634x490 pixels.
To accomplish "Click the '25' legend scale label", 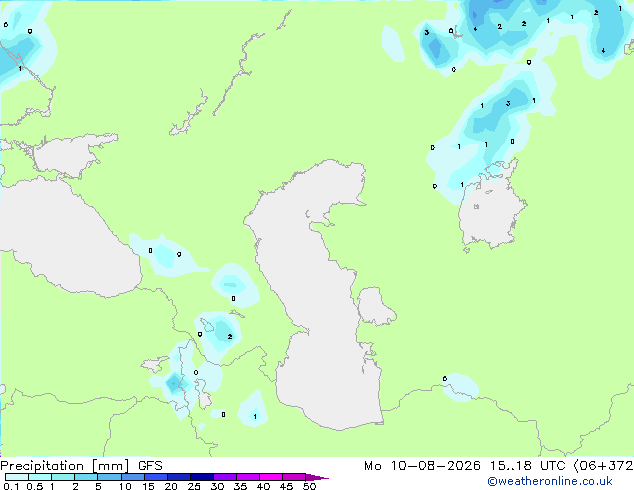I will [x=194, y=486].
